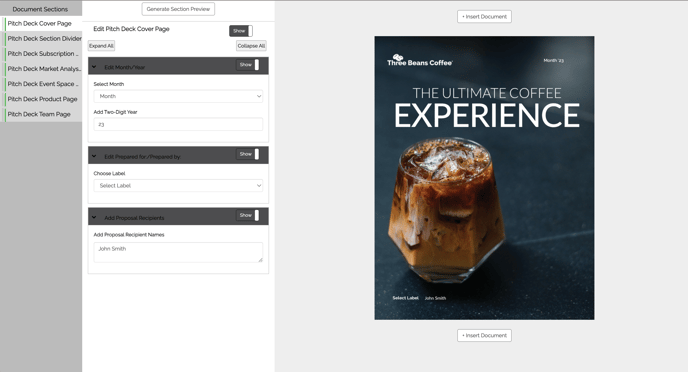Open the Choose Label dropdown
Viewport: 688px width, 372px height.
[178, 186]
